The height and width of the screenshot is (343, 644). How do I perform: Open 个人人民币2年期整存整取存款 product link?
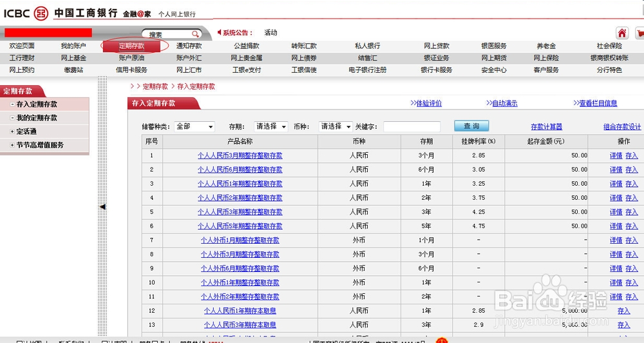240,198
